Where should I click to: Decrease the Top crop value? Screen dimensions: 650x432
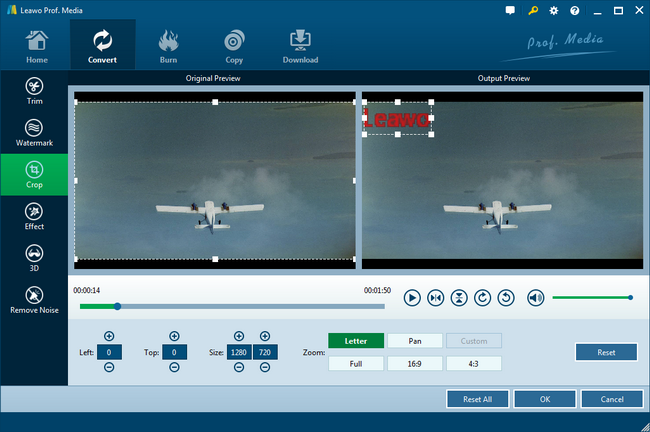click(174, 368)
